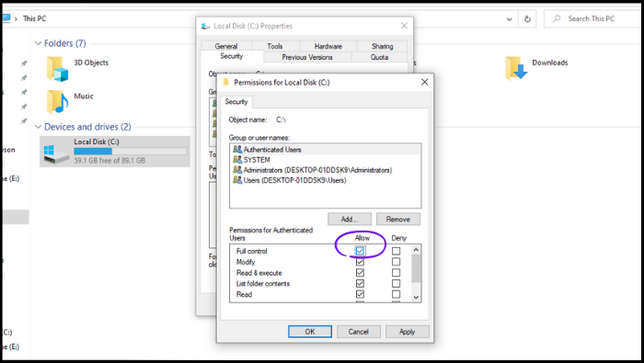The image size is (644, 363).
Task: Switch to Previous Versions tab
Action: 307,57
